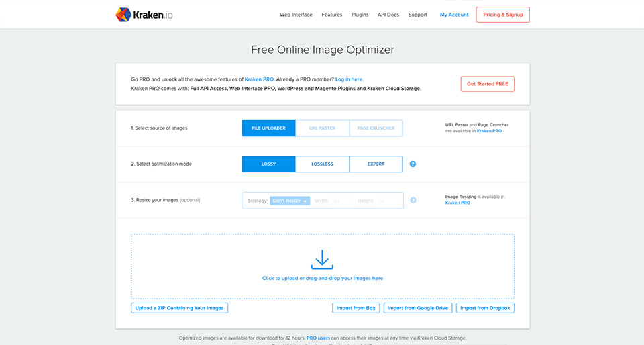The width and height of the screenshot is (644, 345).
Task: Click the Log in here link
Action: tap(349, 79)
